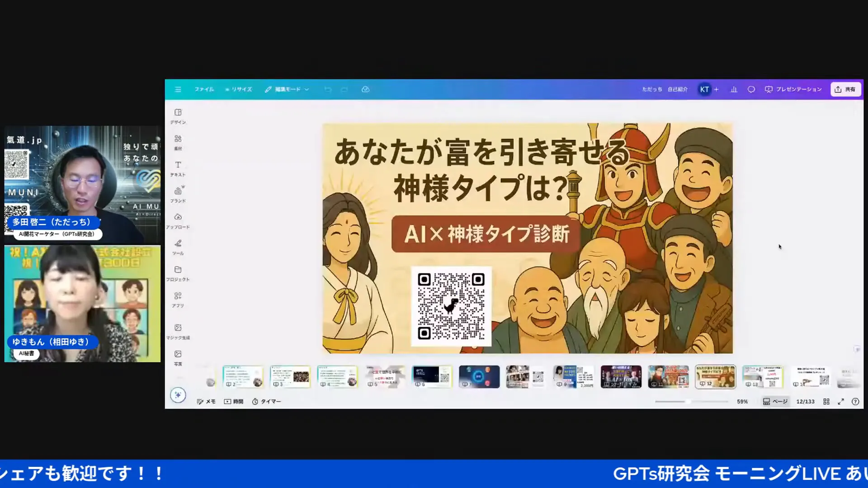Open the analytics bar chart icon
Viewport: 868px width, 488px height.
pos(734,89)
